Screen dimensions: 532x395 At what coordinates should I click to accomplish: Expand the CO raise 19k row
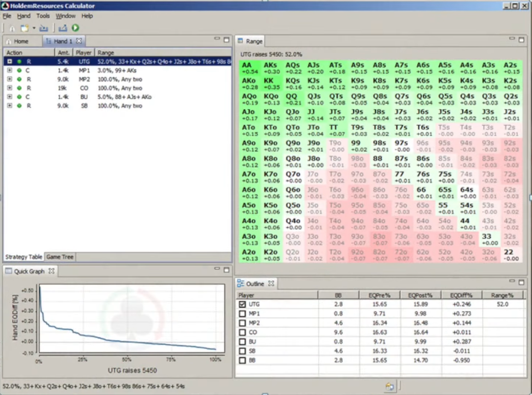tap(10, 88)
